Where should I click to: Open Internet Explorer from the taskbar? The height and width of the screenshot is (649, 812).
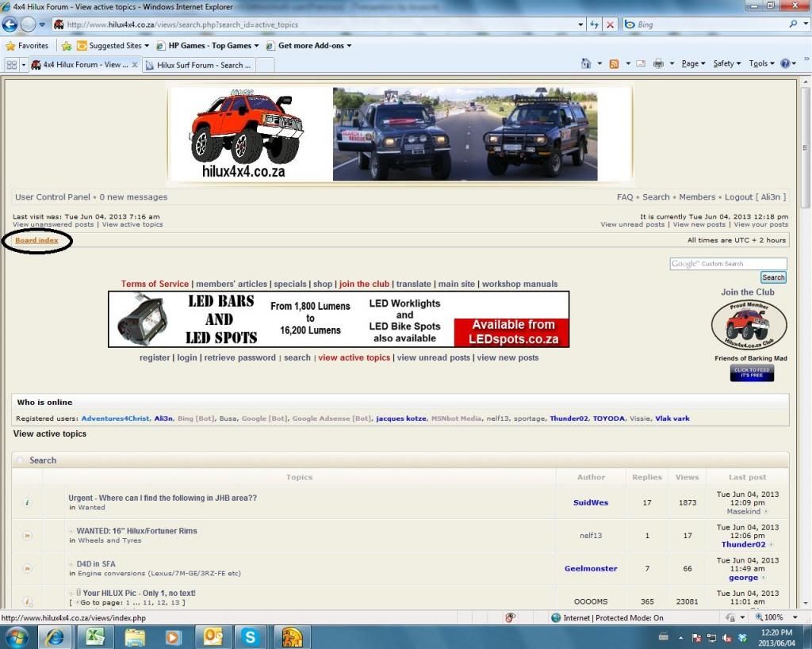(x=55, y=637)
